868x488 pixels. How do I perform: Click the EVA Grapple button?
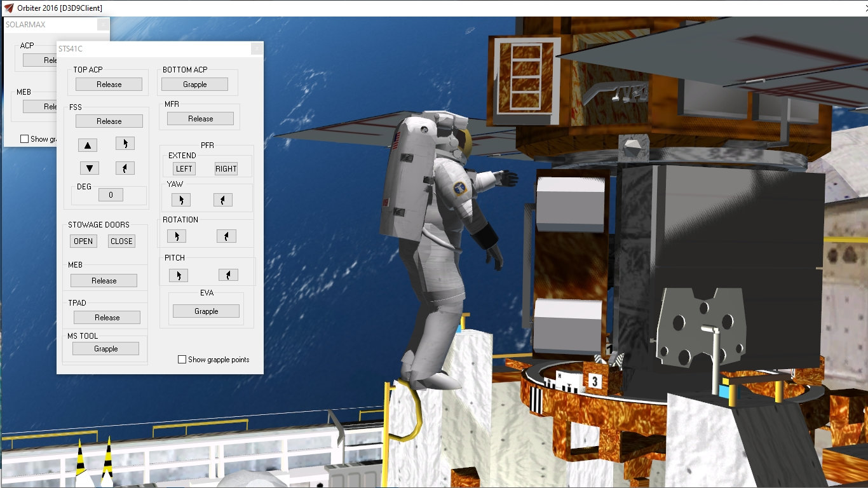click(206, 311)
